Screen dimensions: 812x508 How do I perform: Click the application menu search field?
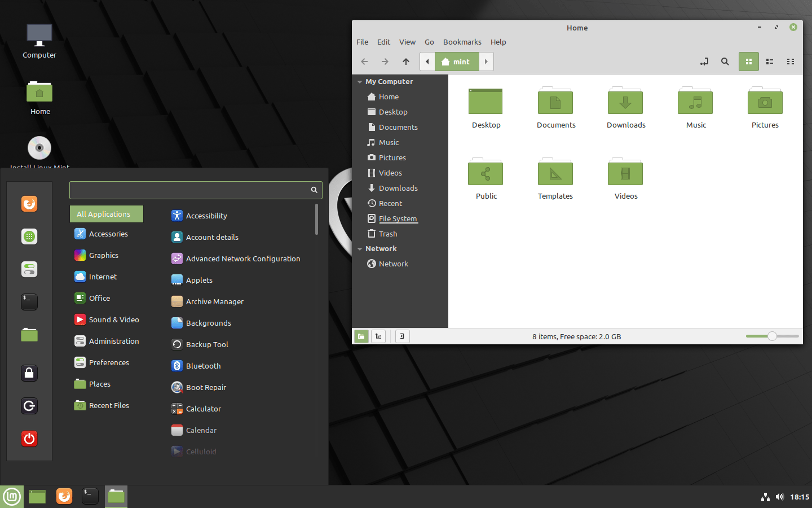pyautogui.click(x=189, y=190)
